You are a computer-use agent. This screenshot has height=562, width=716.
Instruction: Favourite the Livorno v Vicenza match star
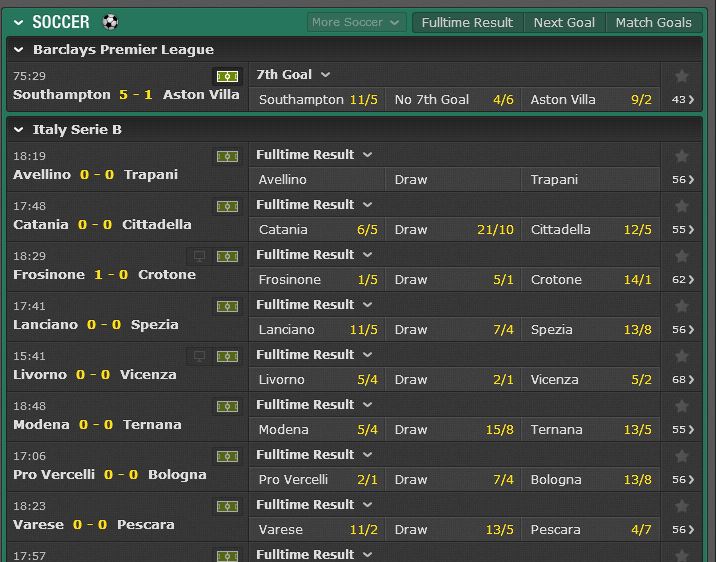[682, 357]
